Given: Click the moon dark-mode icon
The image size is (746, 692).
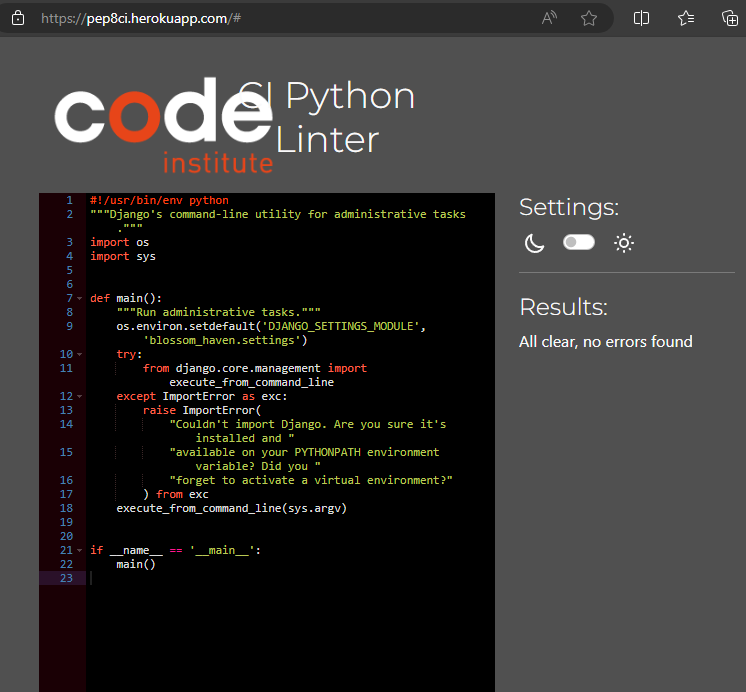Looking at the screenshot, I should pos(534,243).
